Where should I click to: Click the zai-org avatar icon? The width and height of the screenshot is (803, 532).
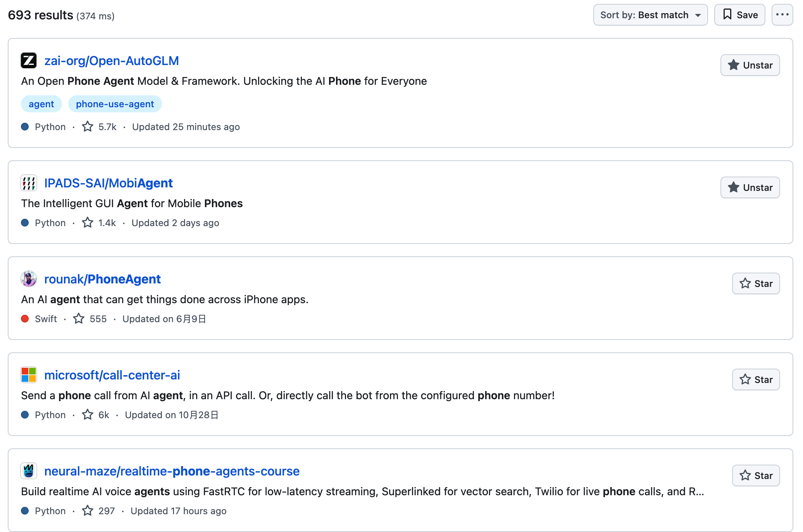(28, 61)
